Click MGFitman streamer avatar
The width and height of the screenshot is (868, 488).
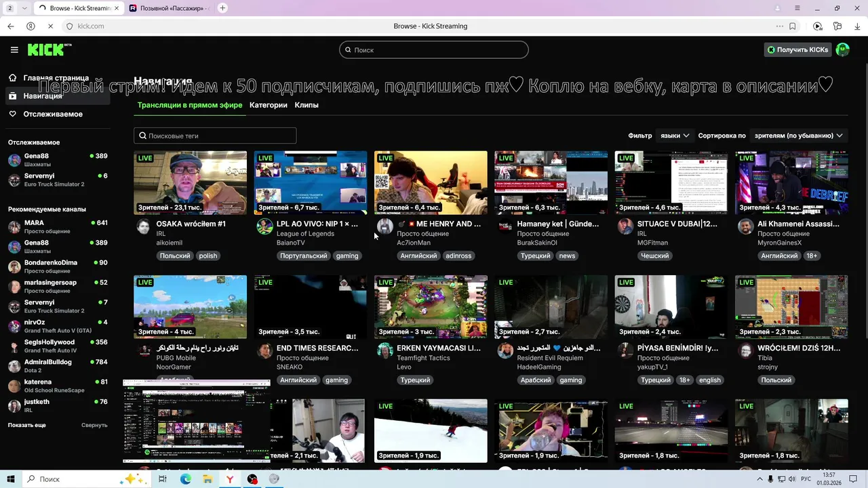click(625, 226)
